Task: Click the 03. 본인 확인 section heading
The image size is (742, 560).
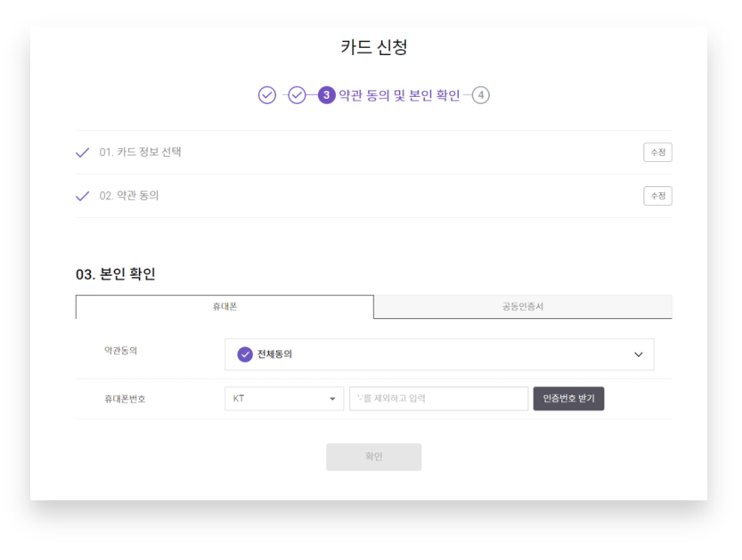Action: click(x=116, y=274)
